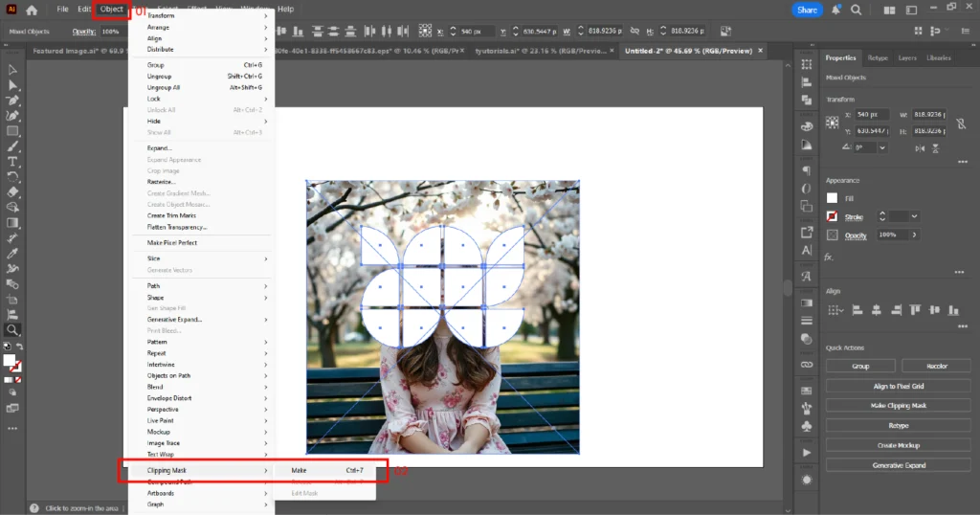Open the rotation angle dropdown
The image size is (980, 515).
coord(881,148)
